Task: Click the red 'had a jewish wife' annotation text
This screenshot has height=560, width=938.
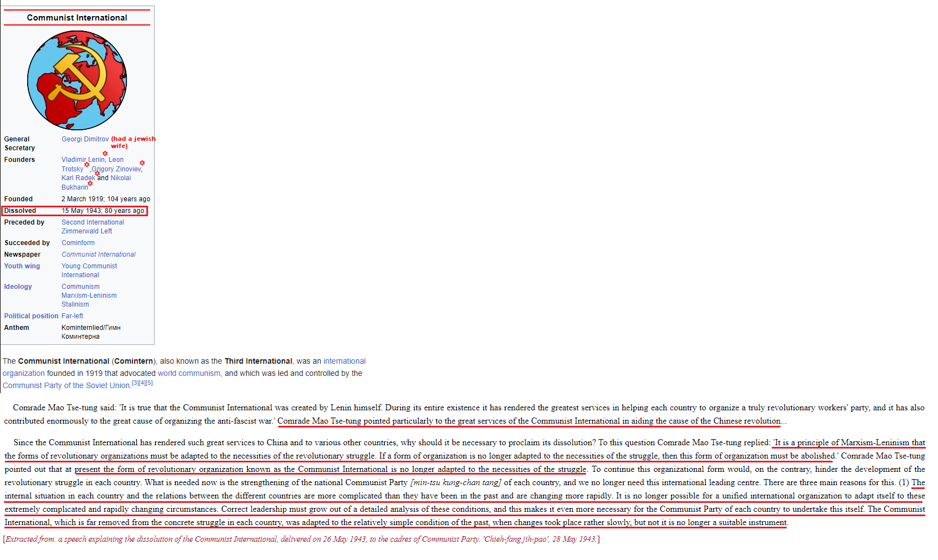Action: (x=133, y=142)
